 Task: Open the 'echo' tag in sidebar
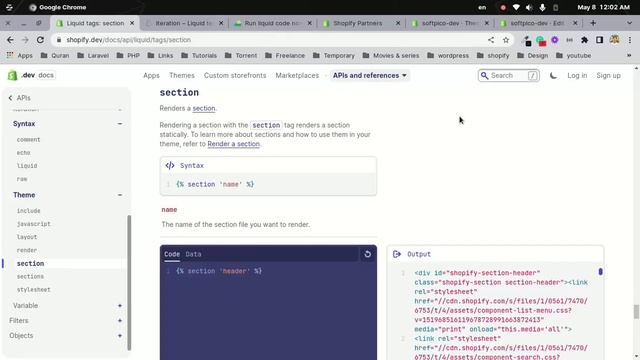[x=23, y=153]
